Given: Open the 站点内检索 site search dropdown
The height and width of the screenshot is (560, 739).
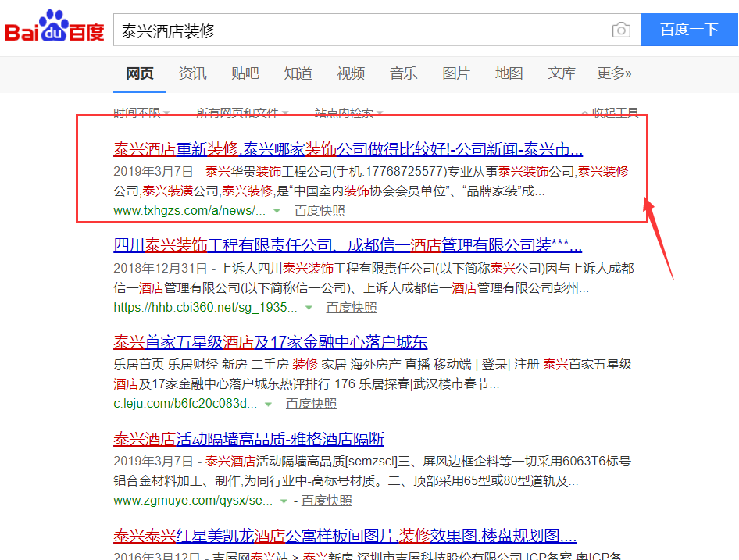Looking at the screenshot, I should tap(348, 112).
